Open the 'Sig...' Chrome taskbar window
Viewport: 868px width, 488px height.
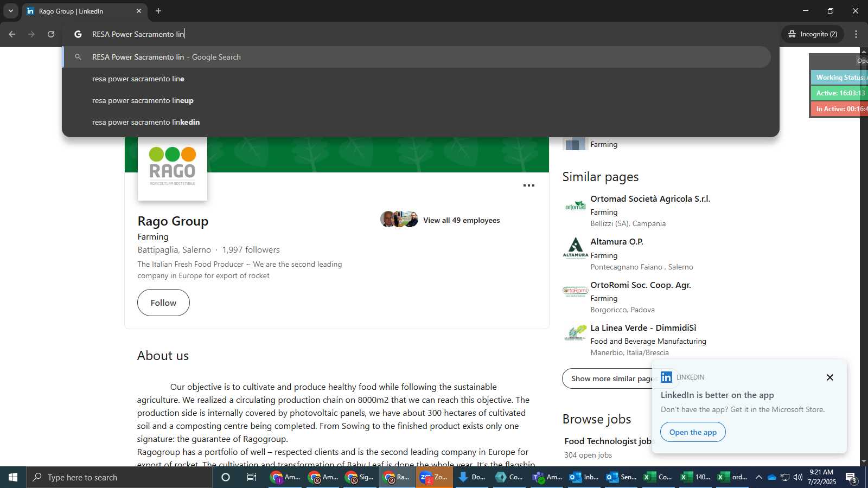point(359,477)
